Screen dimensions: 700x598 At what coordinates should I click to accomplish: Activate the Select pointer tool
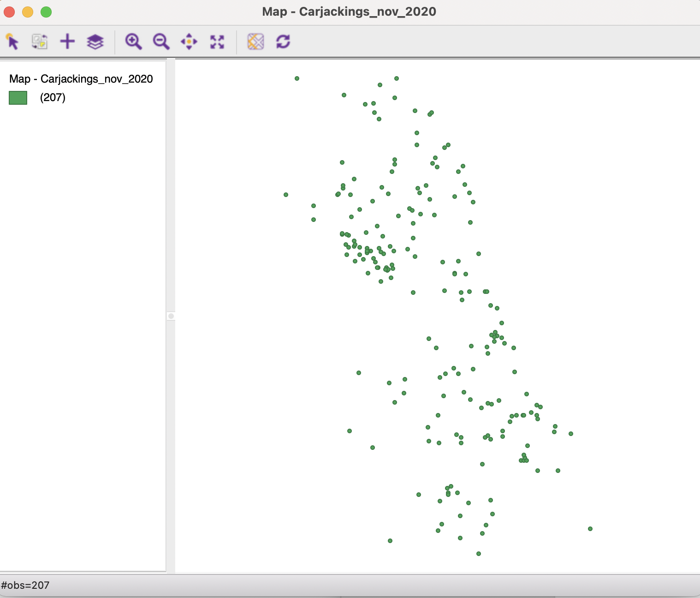tap(12, 42)
